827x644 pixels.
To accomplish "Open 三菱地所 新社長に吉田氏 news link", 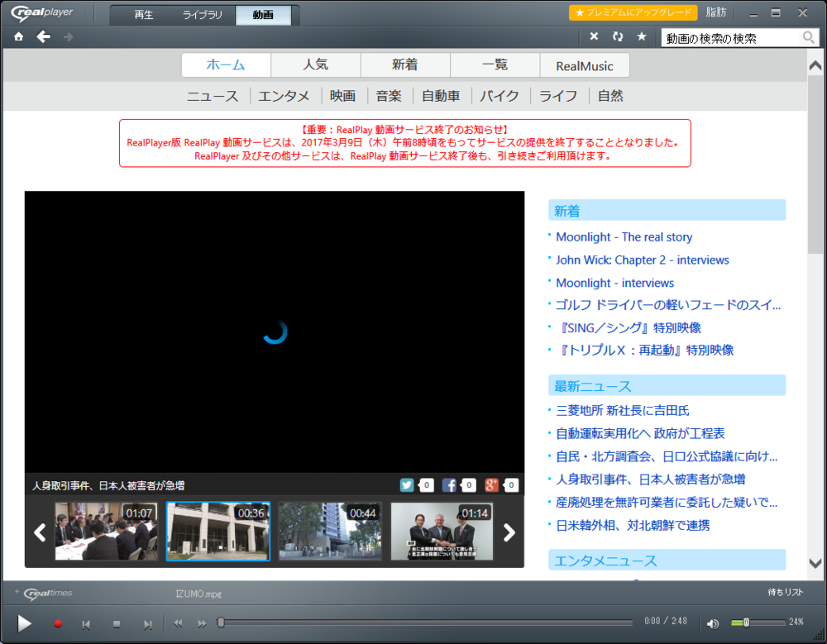I will click(x=623, y=411).
